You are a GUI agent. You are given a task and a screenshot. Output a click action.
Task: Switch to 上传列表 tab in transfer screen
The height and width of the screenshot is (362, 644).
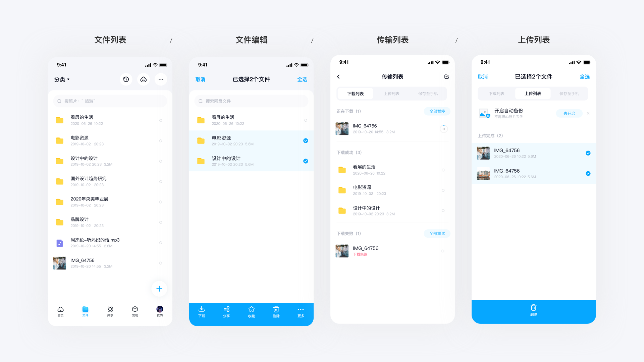click(392, 93)
